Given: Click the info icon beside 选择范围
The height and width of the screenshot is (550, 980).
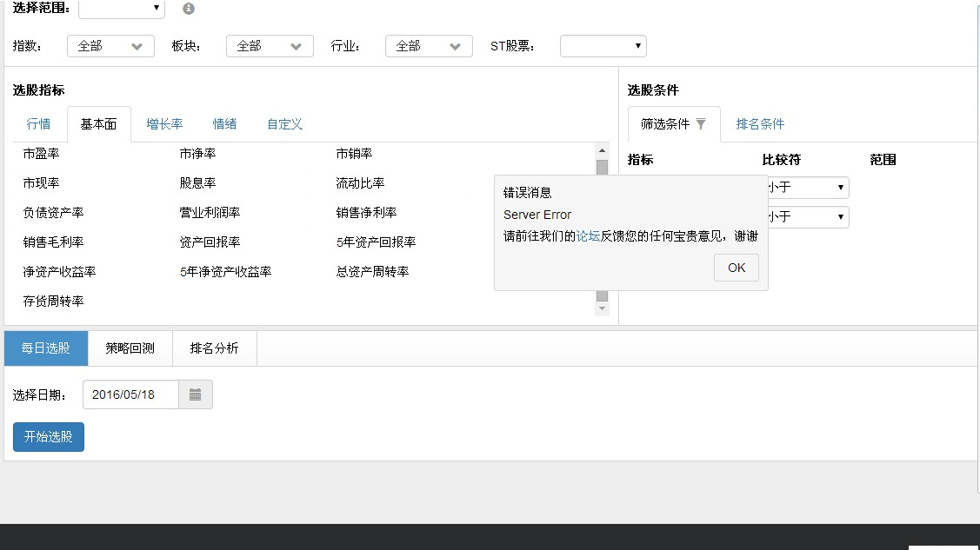Looking at the screenshot, I should pyautogui.click(x=189, y=9).
